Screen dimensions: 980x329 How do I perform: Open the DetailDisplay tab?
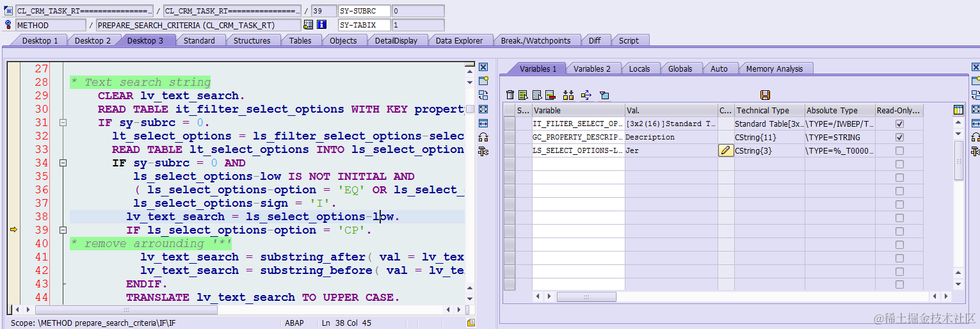point(396,40)
